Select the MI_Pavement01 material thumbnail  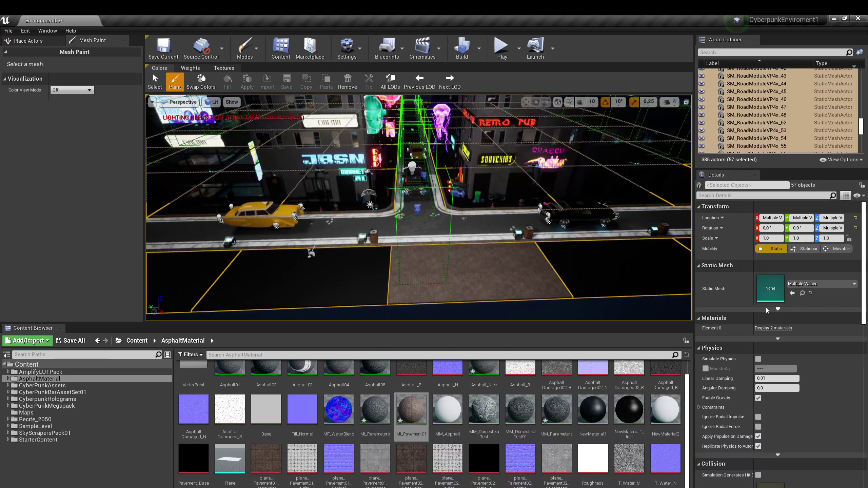[x=411, y=409]
